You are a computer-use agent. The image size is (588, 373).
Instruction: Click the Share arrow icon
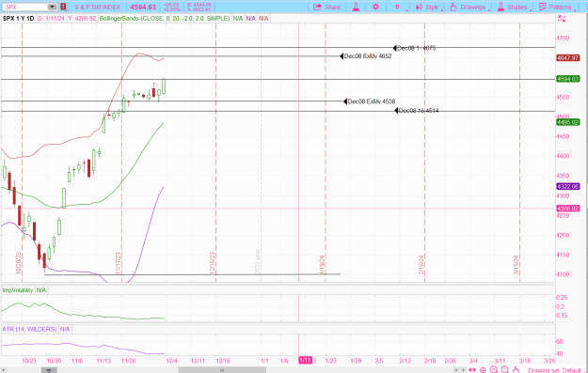(317, 8)
